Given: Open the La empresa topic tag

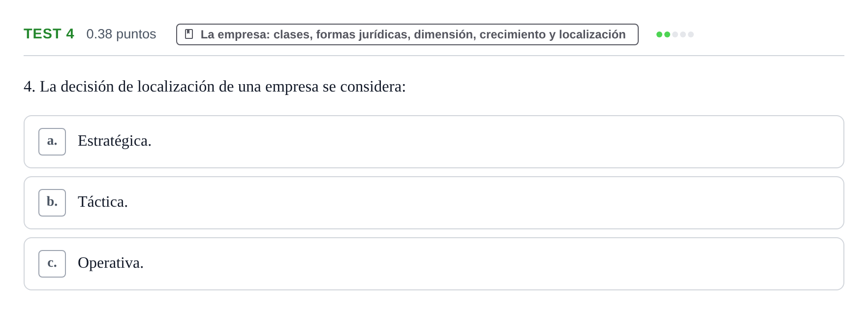Looking at the screenshot, I should click(x=407, y=34).
